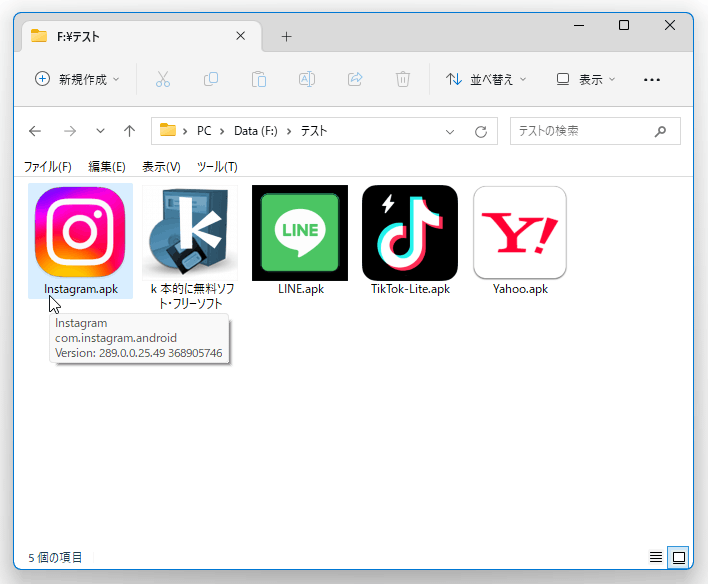Click the folder icon in address bar
708x584 pixels.
pyautogui.click(x=168, y=131)
